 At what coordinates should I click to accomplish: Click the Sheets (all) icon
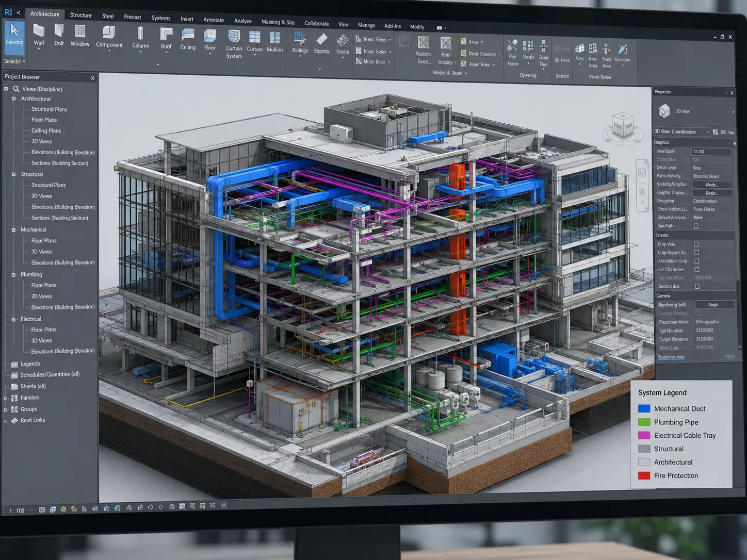click(14, 387)
